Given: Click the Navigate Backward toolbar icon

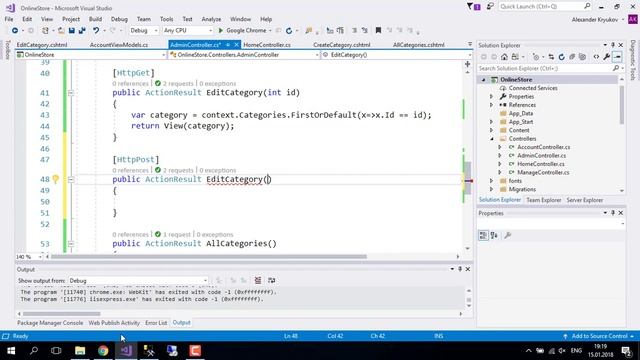Looking at the screenshot, I should [x=15, y=31].
